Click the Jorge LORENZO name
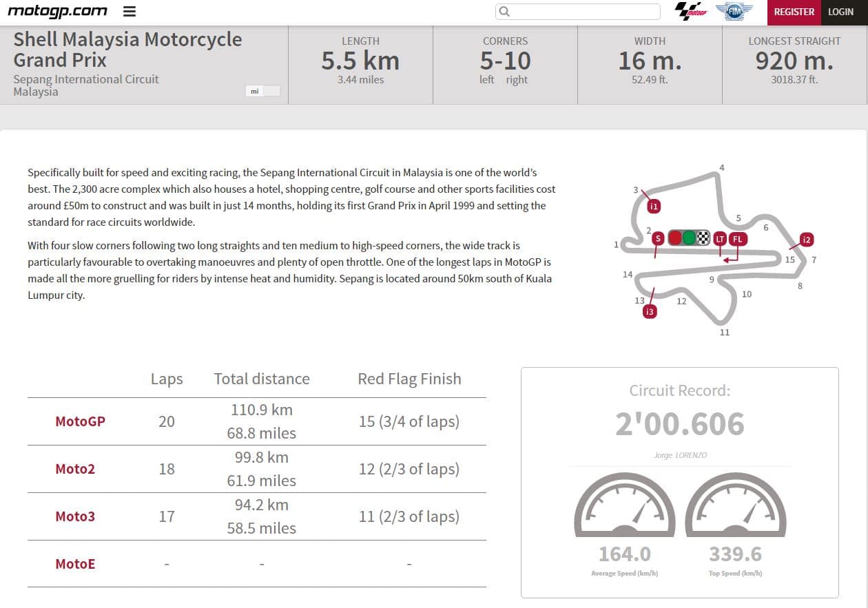 click(680, 455)
